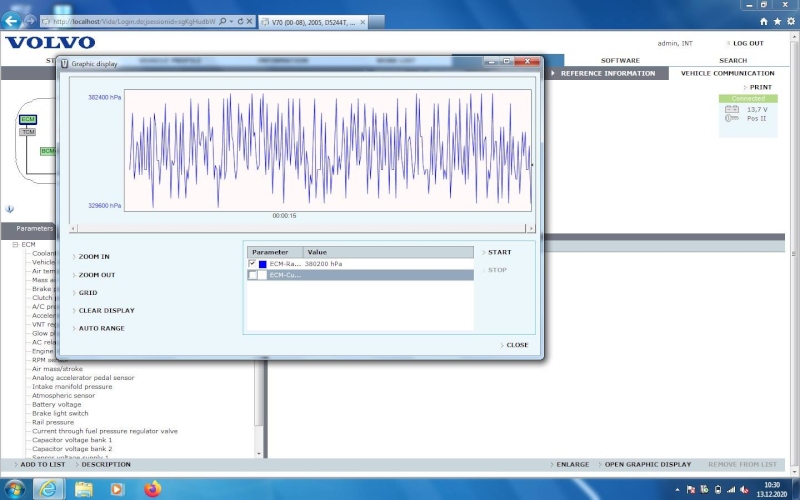The height and width of the screenshot is (500, 800).
Task: Click the Start button to begin logging
Action: [x=499, y=252]
